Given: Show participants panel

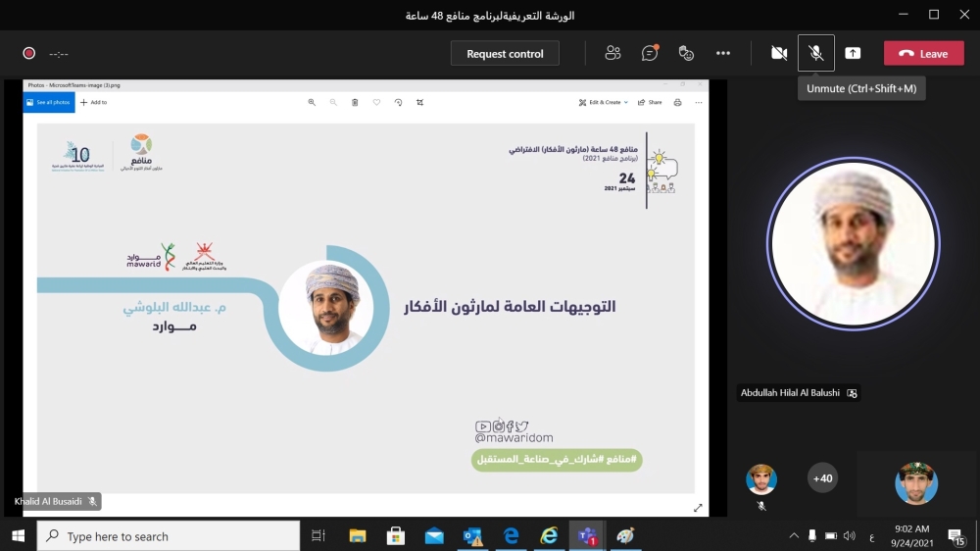Looking at the screenshot, I should tap(612, 53).
